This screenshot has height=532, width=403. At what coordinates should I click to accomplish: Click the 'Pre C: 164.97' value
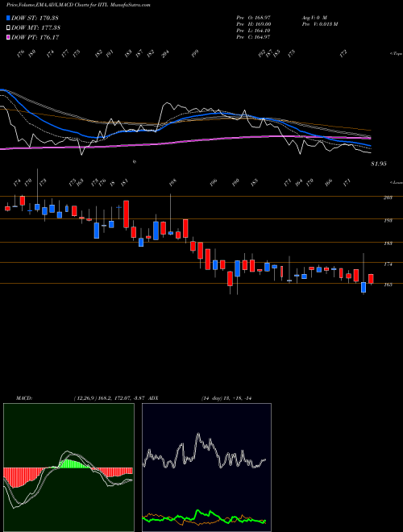(x=253, y=37)
